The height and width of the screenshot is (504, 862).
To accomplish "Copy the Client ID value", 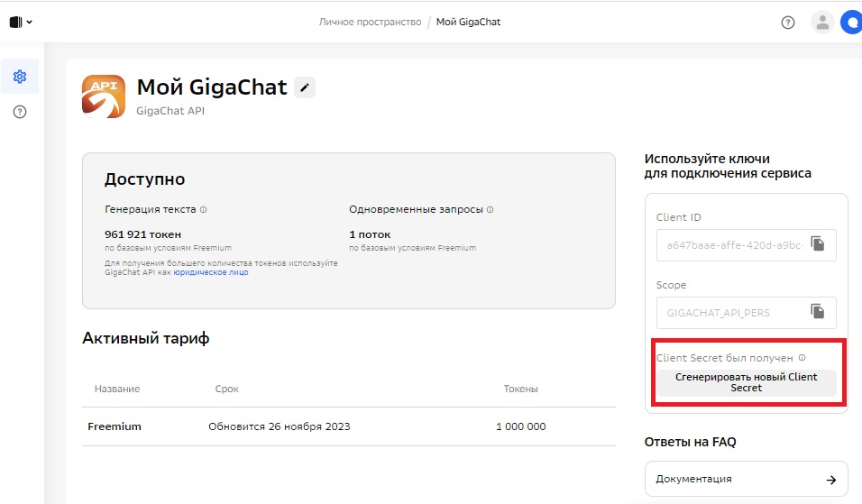I will click(x=817, y=244).
